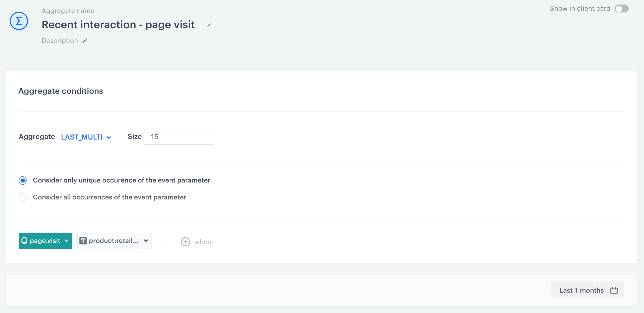Edit the aggregate name with pencil icon
This screenshot has width=644, height=313.
[209, 25]
